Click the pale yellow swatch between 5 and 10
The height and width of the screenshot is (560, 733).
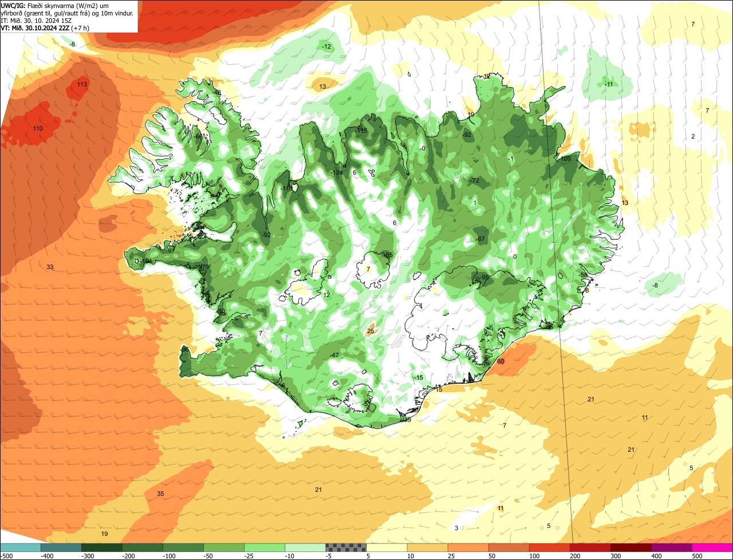pos(387,547)
